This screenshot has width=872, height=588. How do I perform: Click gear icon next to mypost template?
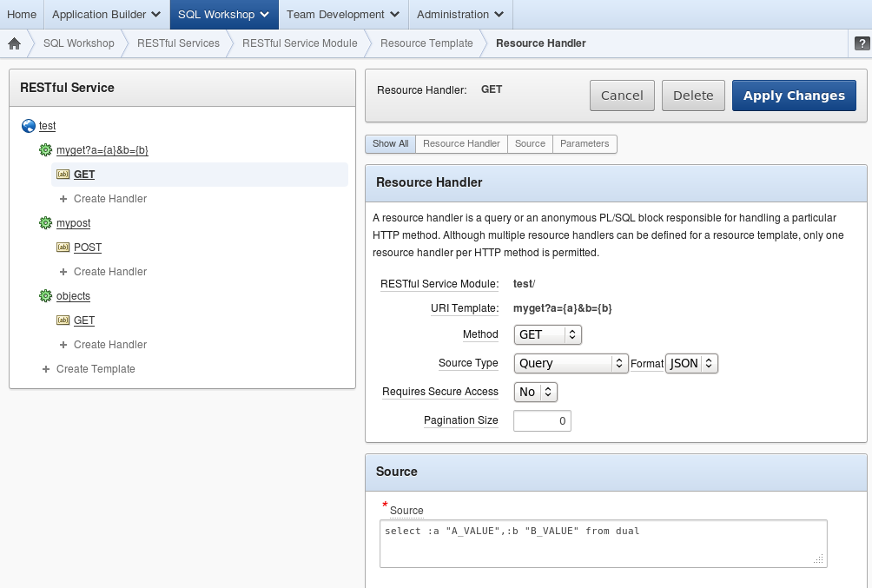click(46, 223)
